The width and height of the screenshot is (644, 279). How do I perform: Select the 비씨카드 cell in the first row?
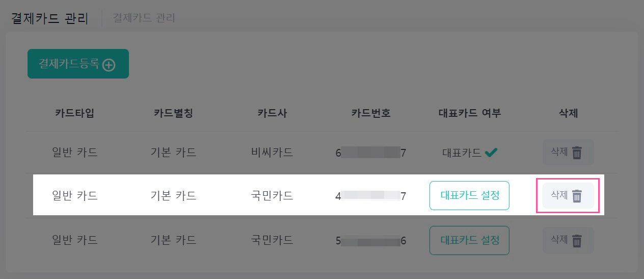272,152
